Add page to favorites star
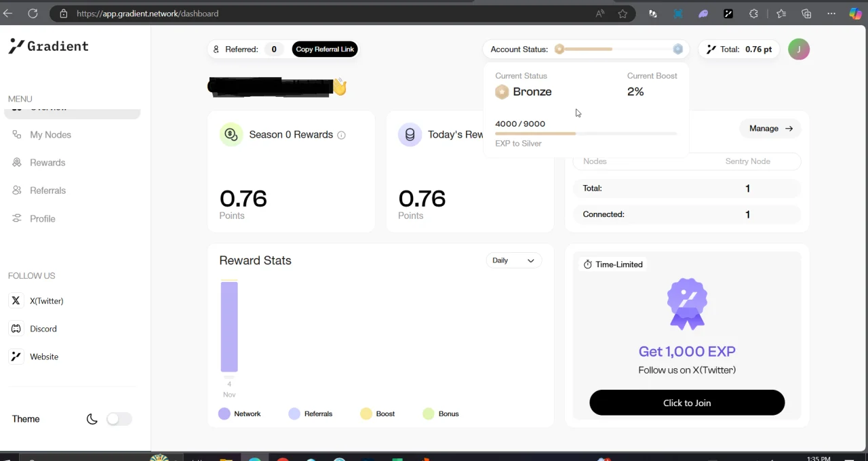Viewport: 868px width, 461px height. coord(623,14)
